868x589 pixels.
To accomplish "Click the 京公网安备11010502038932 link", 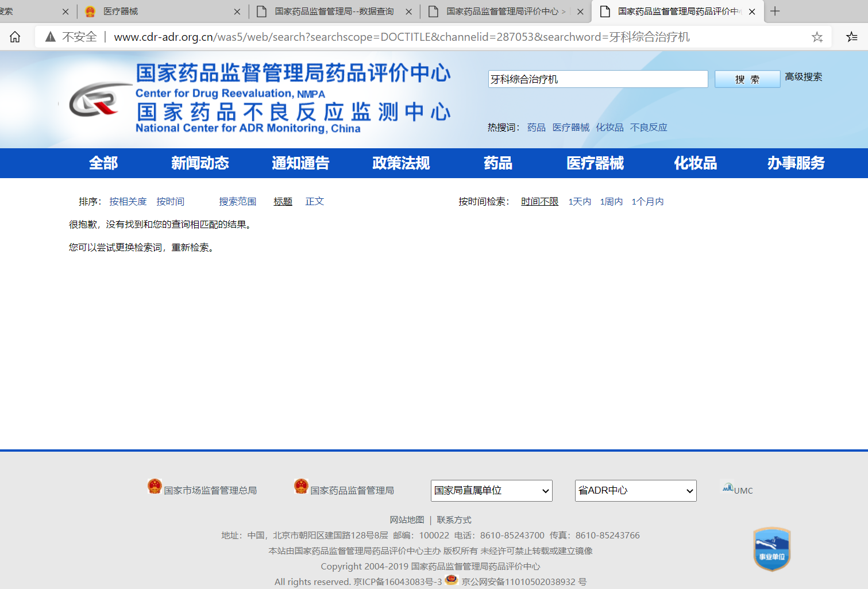I will 524,582.
